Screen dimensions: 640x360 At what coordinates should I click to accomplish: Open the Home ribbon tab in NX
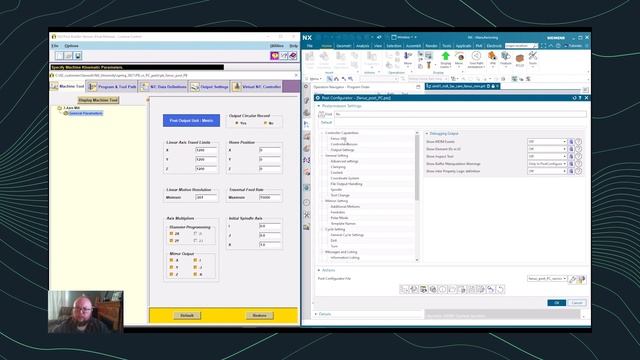point(326,46)
